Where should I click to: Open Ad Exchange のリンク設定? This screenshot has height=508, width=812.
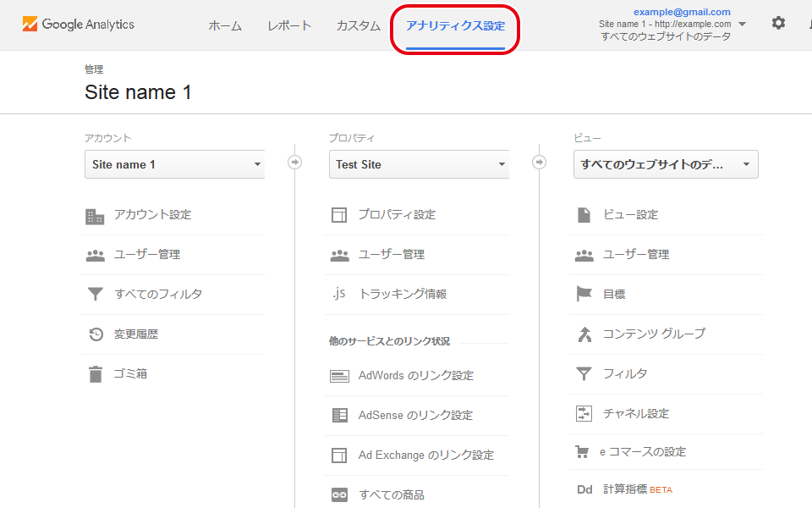point(426,456)
